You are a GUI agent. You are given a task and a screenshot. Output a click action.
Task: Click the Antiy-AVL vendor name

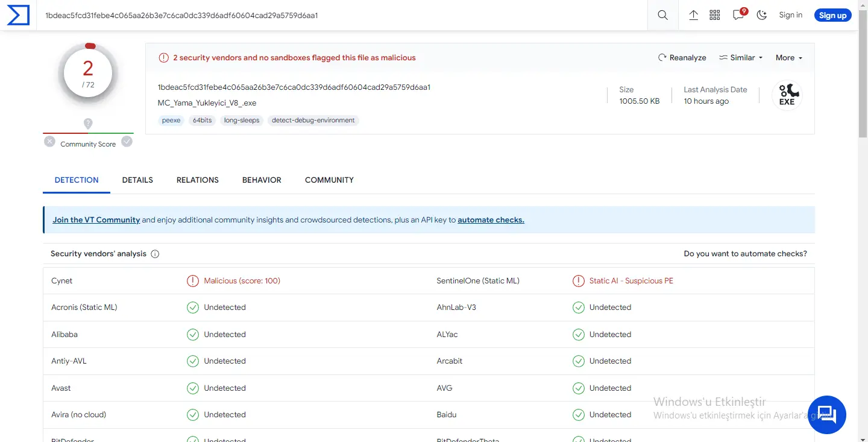pyautogui.click(x=69, y=361)
